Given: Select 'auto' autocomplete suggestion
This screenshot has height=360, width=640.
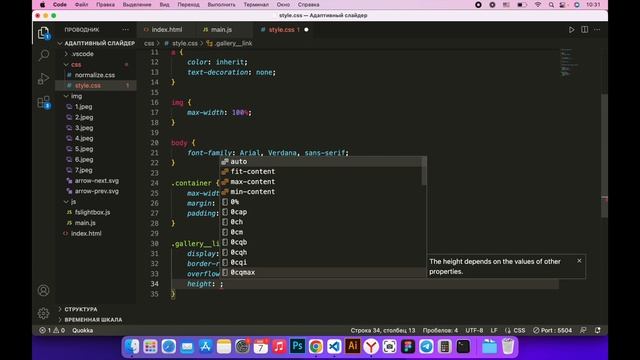Looking at the screenshot, I should pos(321,162).
